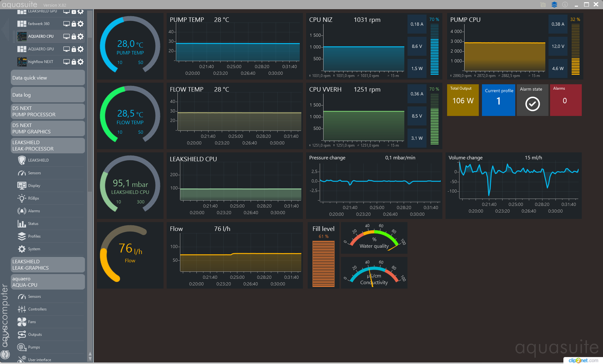Click the farbwerk 360 page layout icon
The height and width of the screenshot is (364, 603).
(22, 24)
